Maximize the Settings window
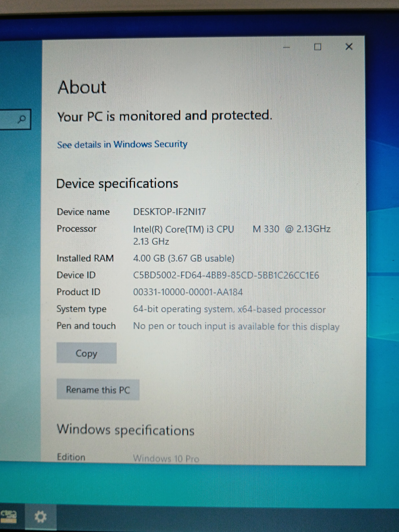This screenshot has width=399, height=532. pos(318,47)
